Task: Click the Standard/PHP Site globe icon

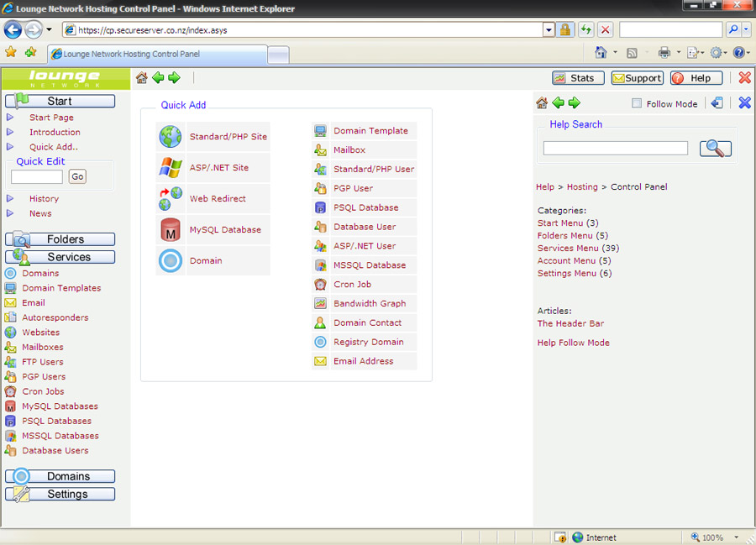Action: pos(171,136)
